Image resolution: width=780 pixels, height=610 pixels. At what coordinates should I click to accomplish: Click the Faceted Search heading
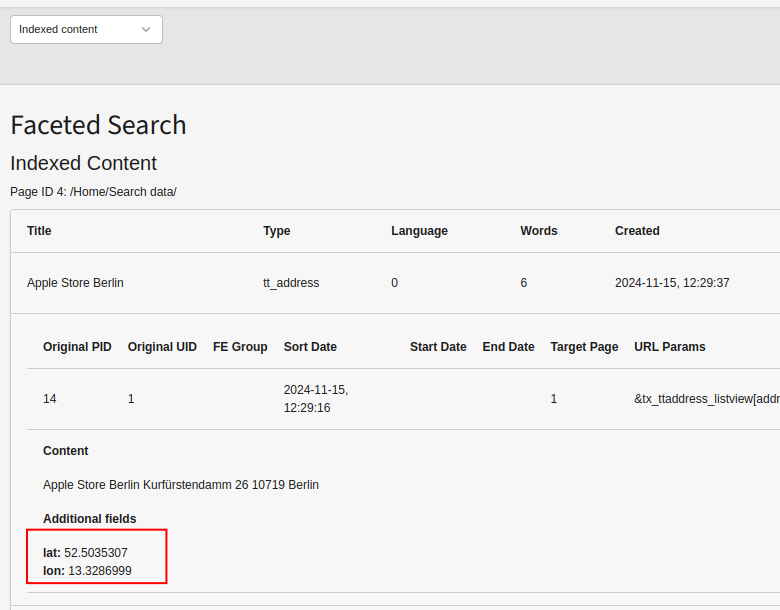point(98,125)
